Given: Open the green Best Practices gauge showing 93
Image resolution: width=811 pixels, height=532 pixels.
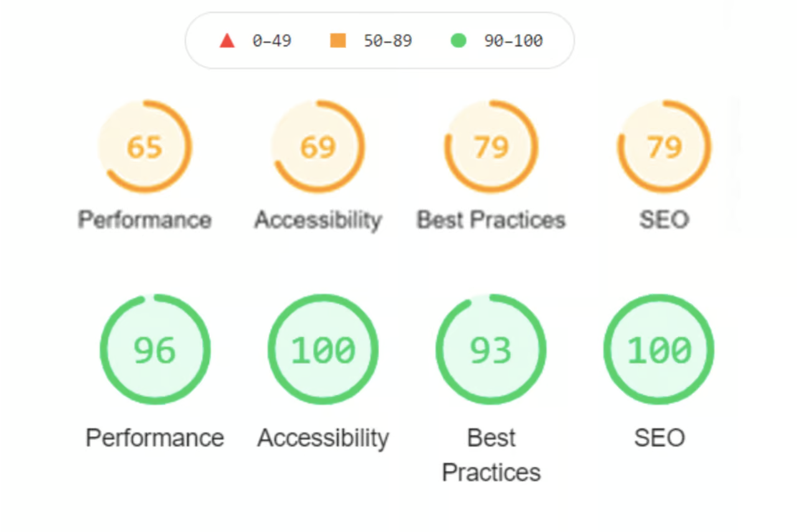Looking at the screenshot, I should pyautogui.click(x=491, y=350).
